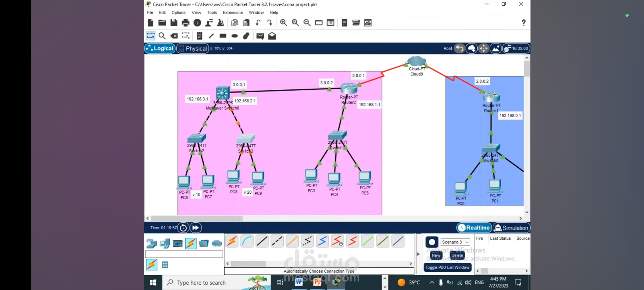This screenshot has width=644, height=290.
Task: Select Serial DCE red cable with clock
Action: (337, 241)
